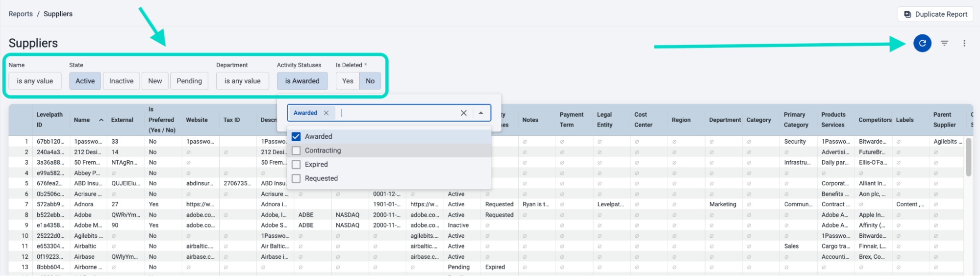Image resolution: width=980 pixels, height=276 pixels.
Task: Remove the Awarded chip with its X
Action: click(x=326, y=113)
